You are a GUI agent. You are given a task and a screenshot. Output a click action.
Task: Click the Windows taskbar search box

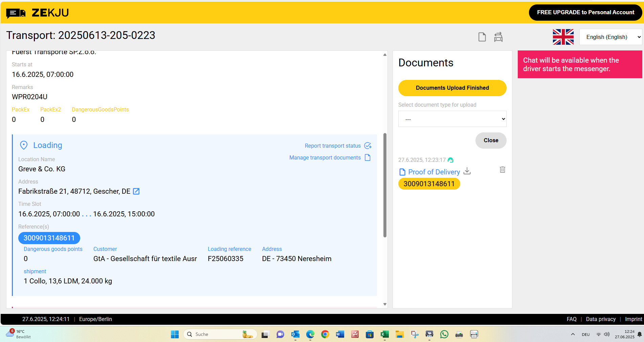point(220,335)
